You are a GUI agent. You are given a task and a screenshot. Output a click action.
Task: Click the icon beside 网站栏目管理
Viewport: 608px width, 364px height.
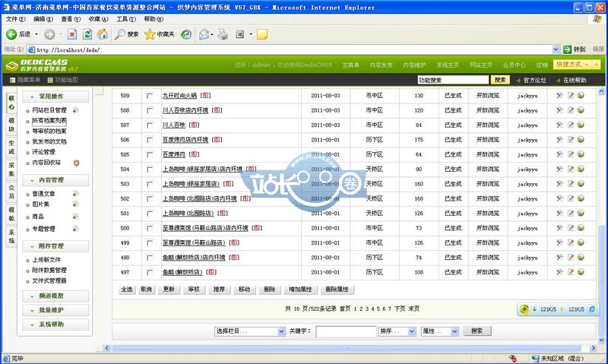(x=75, y=110)
